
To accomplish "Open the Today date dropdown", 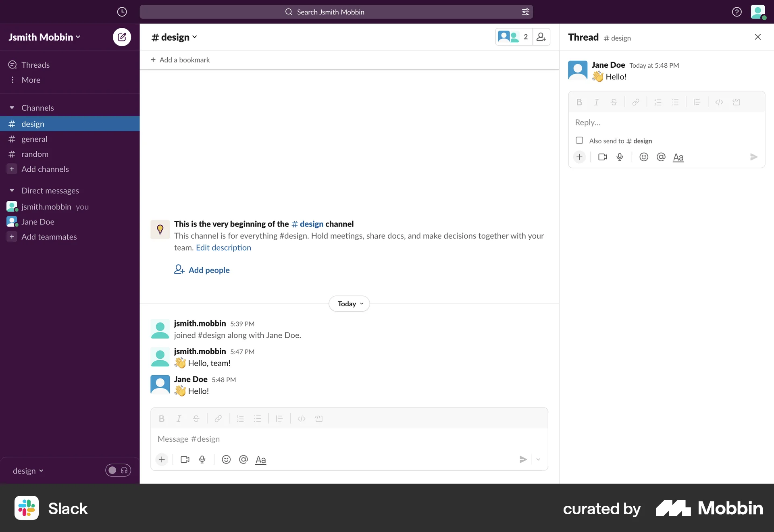I will 349,303.
